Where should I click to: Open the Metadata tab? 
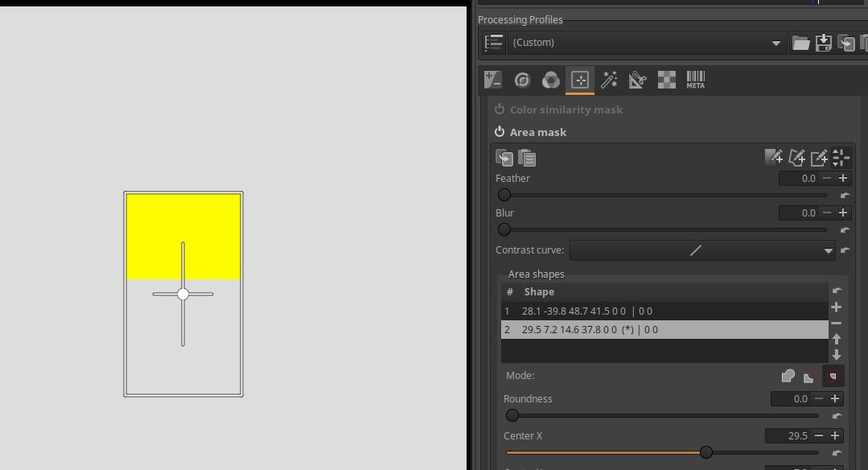pyautogui.click(x=695, y=80)
